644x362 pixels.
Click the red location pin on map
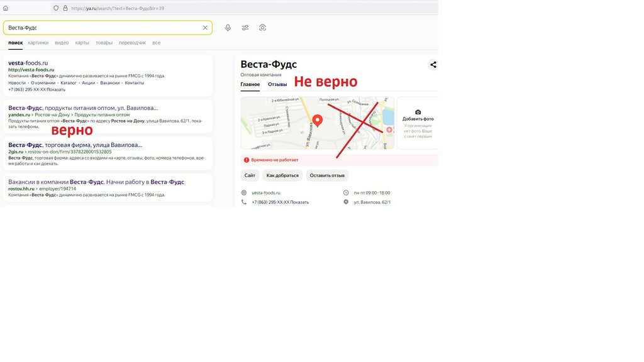coord(318,121)
